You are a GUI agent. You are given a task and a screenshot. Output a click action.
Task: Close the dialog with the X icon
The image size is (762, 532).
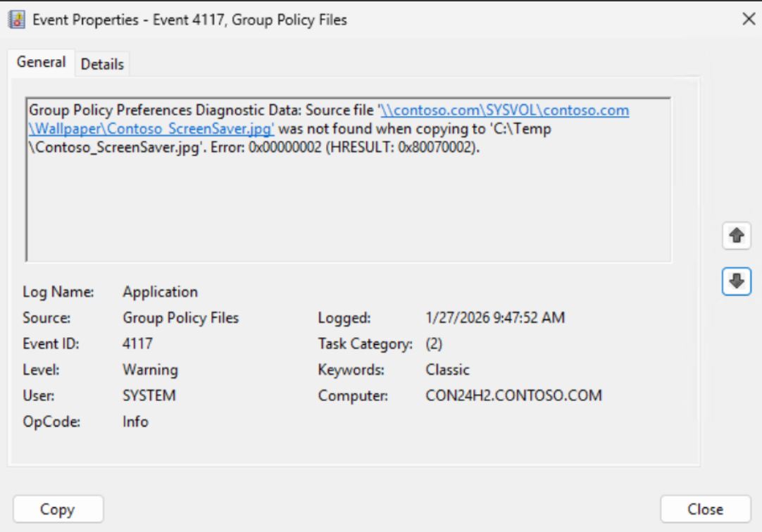[749, 20]
